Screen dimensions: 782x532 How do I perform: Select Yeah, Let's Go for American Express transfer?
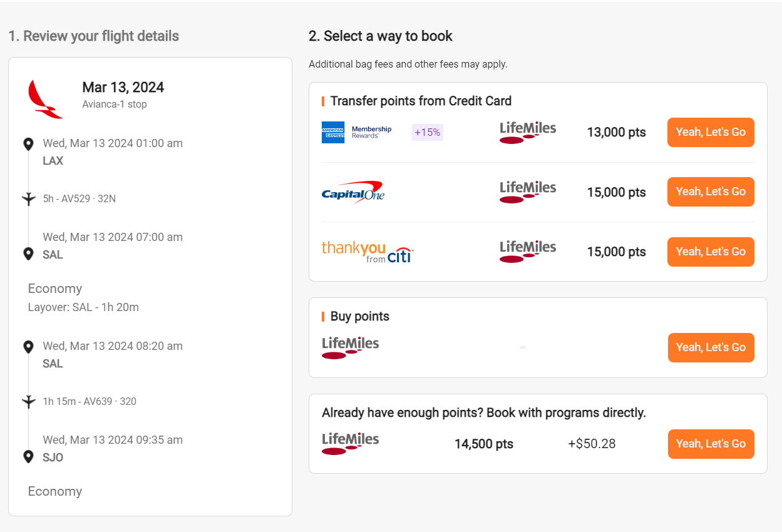pyautogui.click(x=710, y=132)
